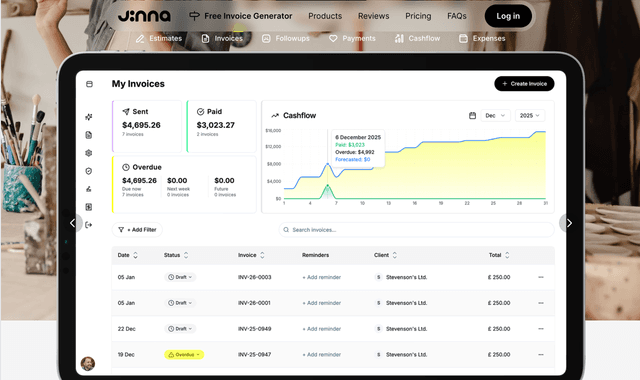Sort the table by Status column
Image resolution: width=640 pixels, height=380 pixels.
(x=186, y=255)
